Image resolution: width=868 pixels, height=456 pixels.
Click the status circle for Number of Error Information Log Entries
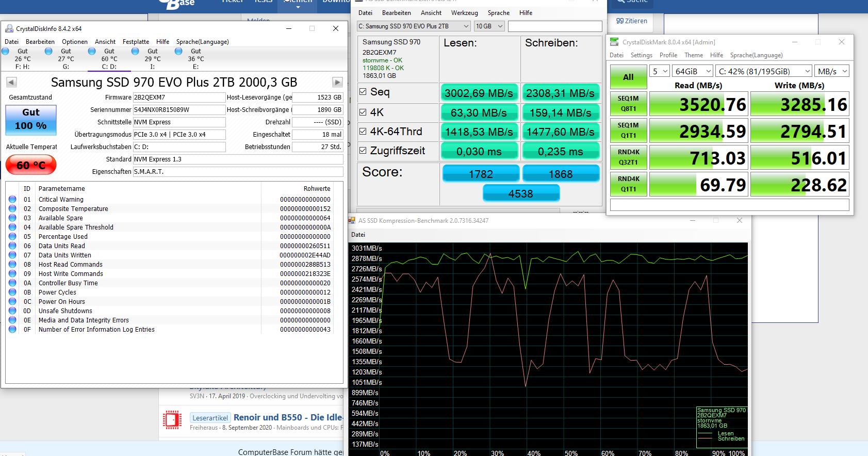(x=12, y=329)
